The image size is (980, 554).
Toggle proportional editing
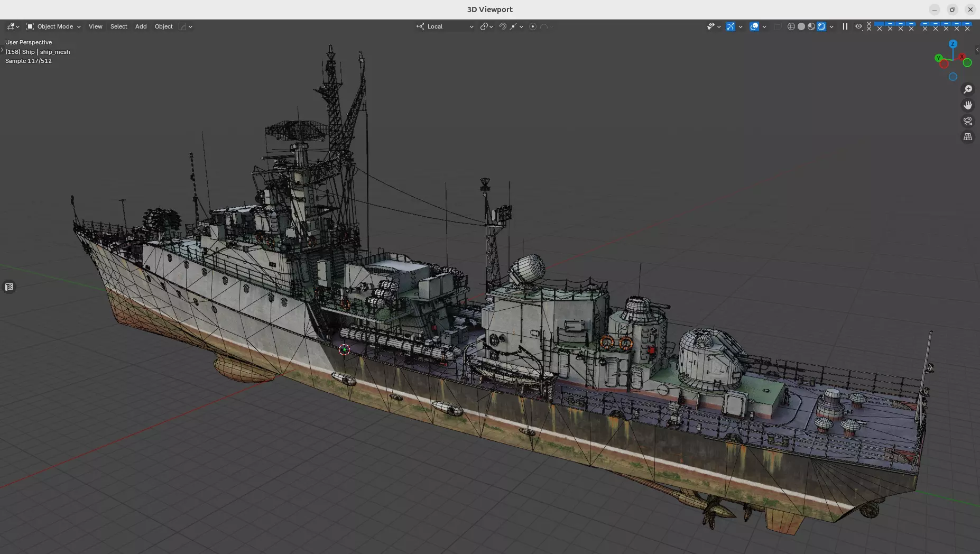[x=533, y=26]
